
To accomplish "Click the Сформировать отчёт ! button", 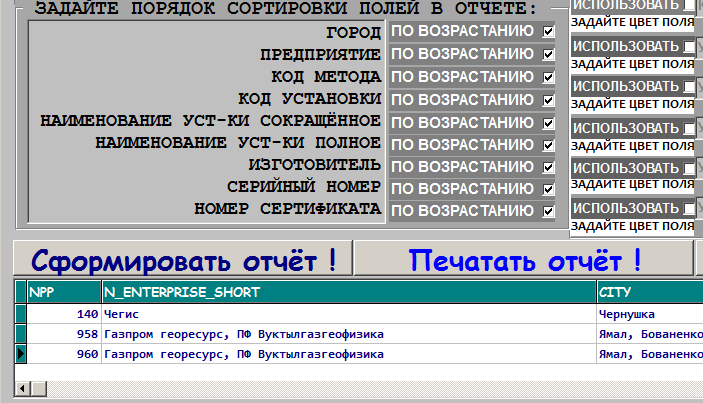I will click(x=183, y=258).
